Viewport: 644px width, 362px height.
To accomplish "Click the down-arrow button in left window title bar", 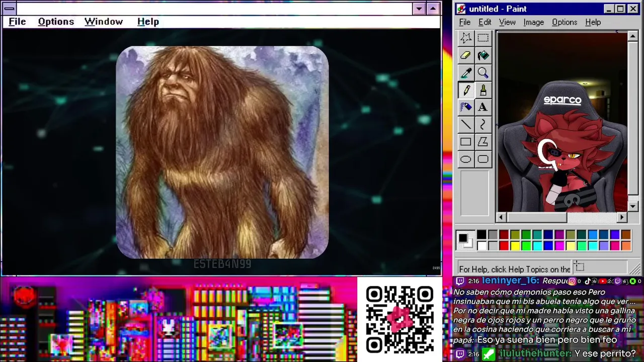I will [x=419, y=9].
